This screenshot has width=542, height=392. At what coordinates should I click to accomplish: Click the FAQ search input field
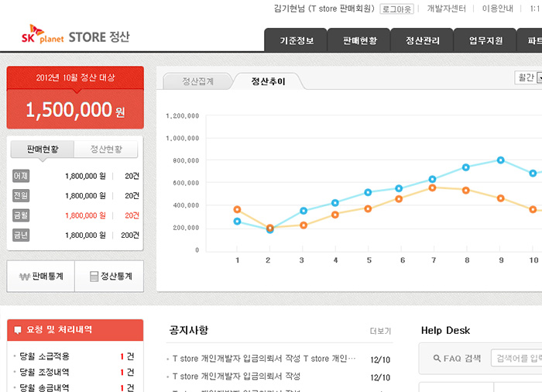tap(516, 359)
